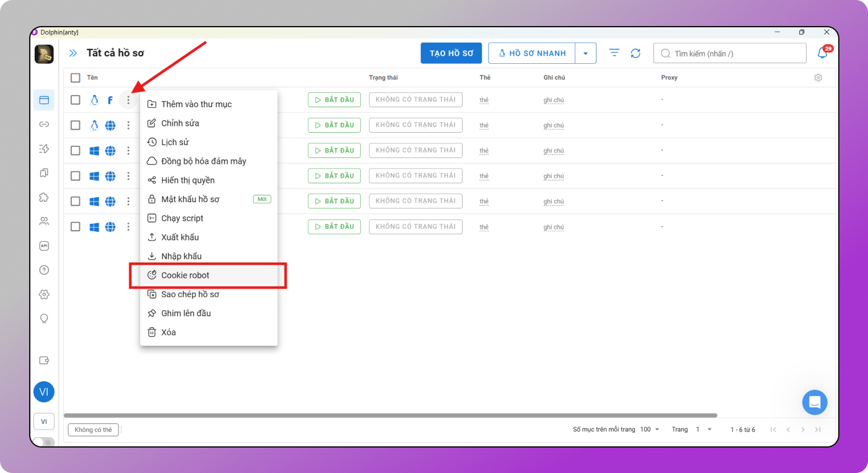Open the items per page dropdown

coord(650,430)
